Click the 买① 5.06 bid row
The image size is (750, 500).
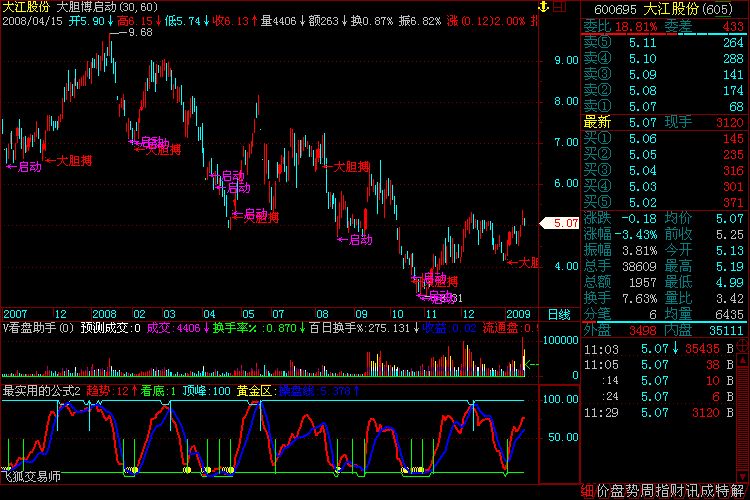pos(664,139)
